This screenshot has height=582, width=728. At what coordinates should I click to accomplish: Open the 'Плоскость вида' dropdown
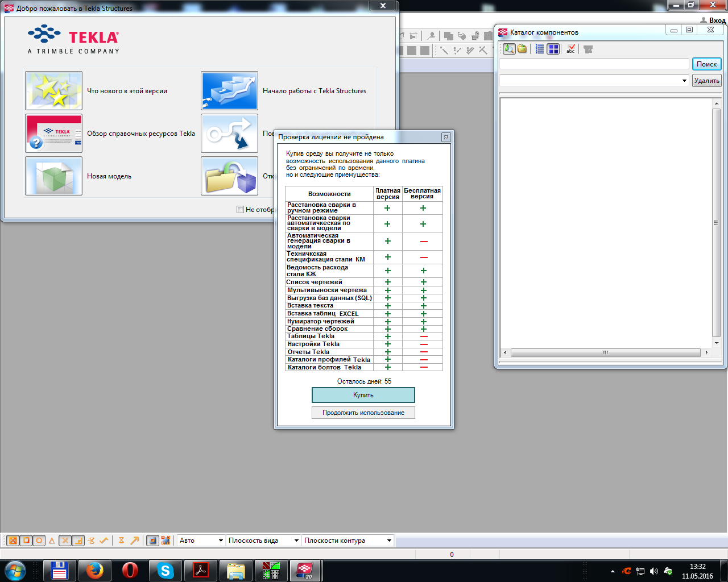coord(296,541)
